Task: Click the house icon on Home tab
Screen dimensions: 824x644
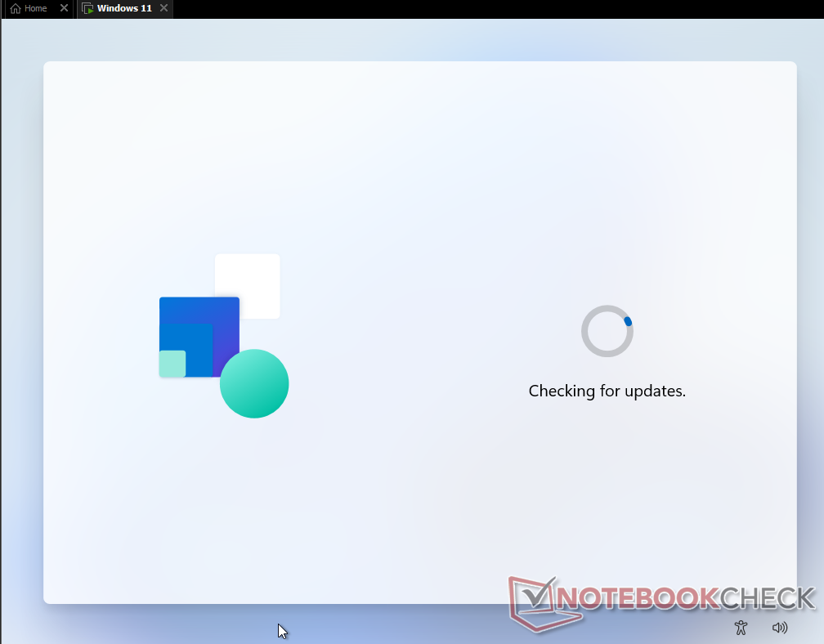Action: tap(16, 8)
